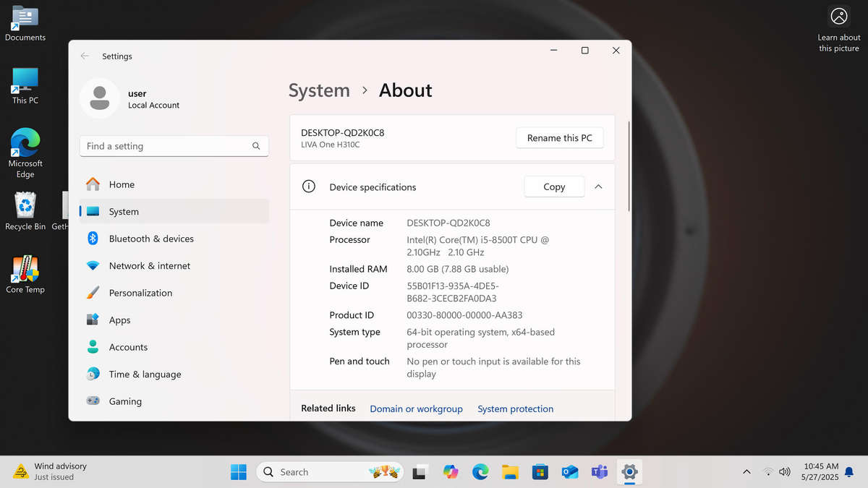Open the Domain or workgroup link

click(x=416, y=409)
